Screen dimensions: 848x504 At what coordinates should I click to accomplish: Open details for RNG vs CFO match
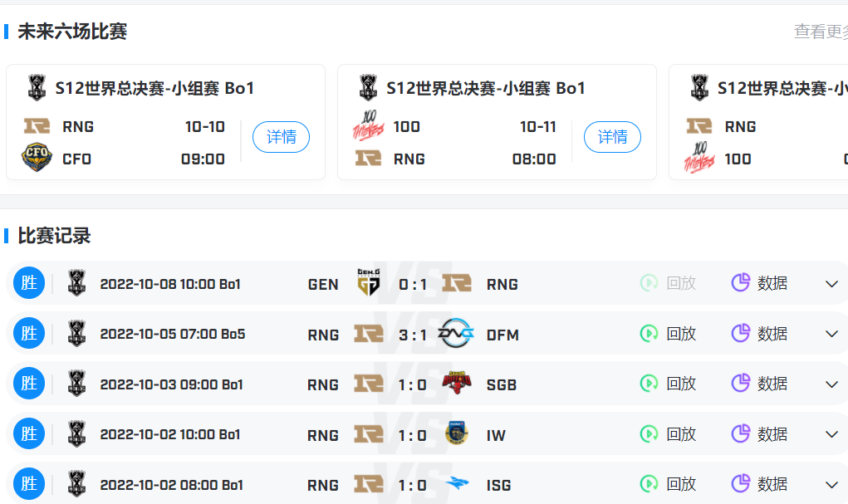tap(281, 137)
